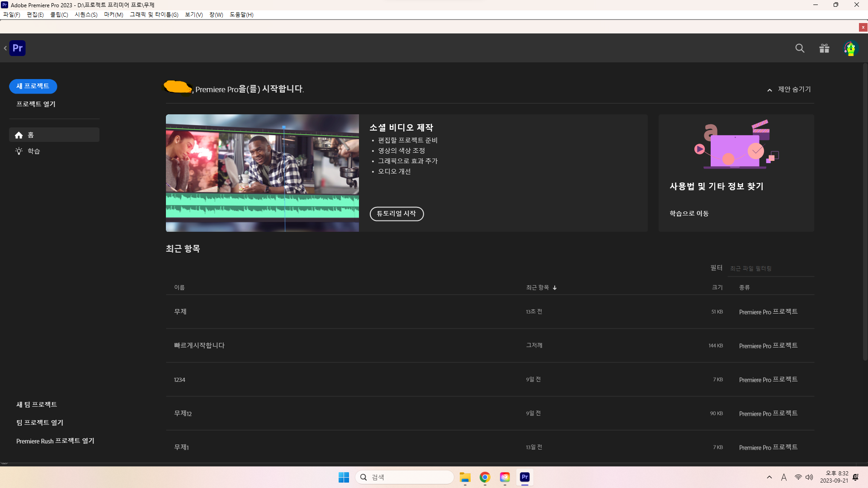Select the 홈 sidebar tab
The image size is (868, 488).
click(54, 135)
